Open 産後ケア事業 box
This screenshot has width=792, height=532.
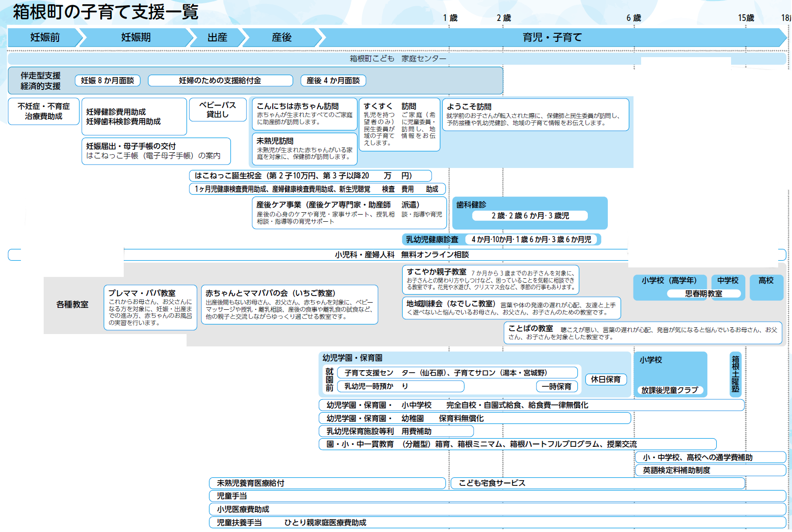pos(349,213)
